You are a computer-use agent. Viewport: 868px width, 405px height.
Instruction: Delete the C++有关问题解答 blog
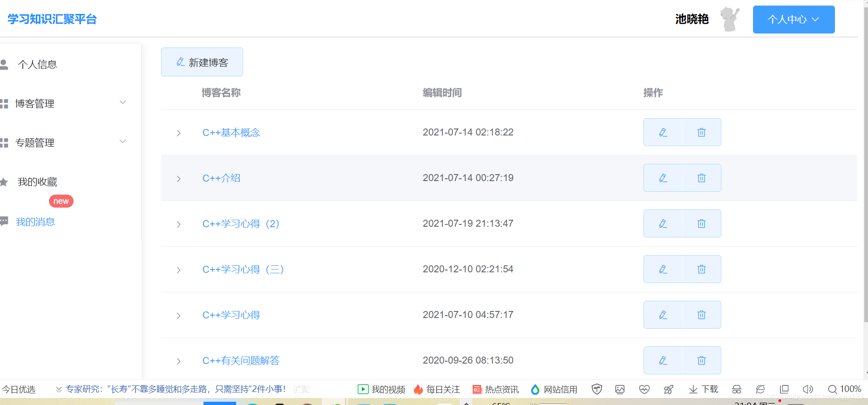click(702, 360)
